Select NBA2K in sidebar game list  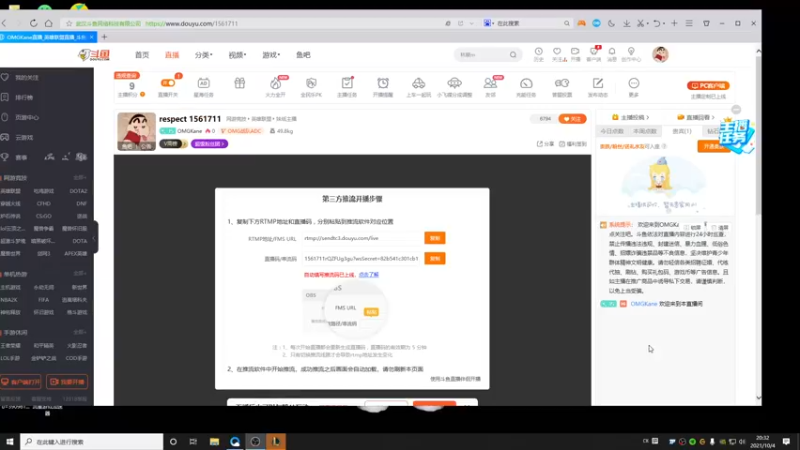[9, 300]
